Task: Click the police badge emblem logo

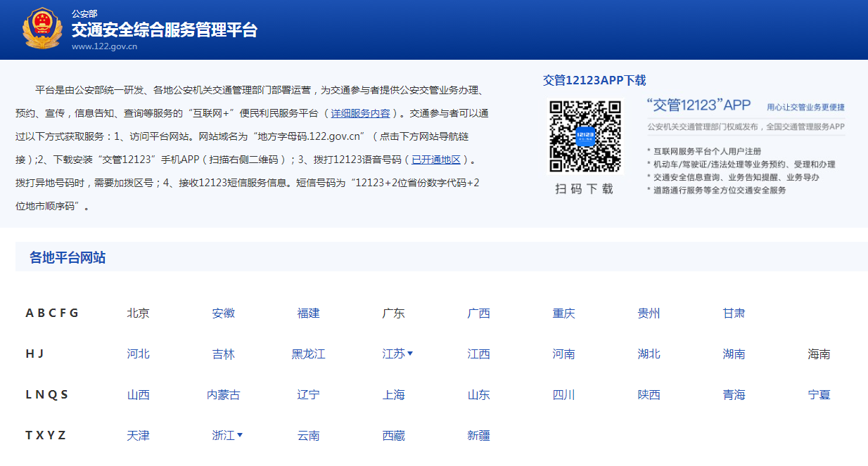Action: click(42, 29)
